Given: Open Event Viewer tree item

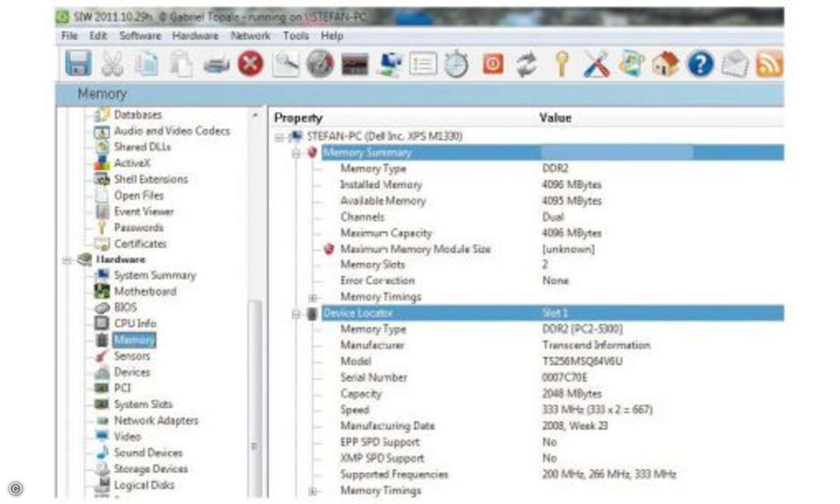Looking at the screenshot, I should (144, 211).
